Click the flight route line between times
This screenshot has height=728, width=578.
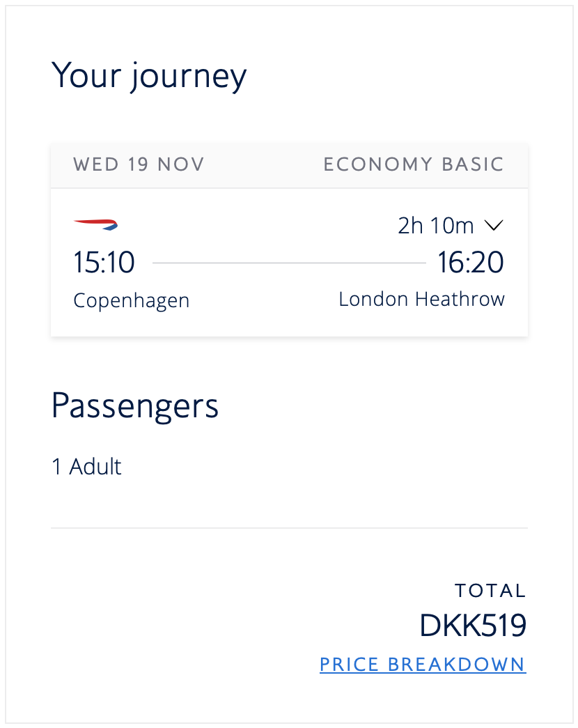tap(288, 263)
